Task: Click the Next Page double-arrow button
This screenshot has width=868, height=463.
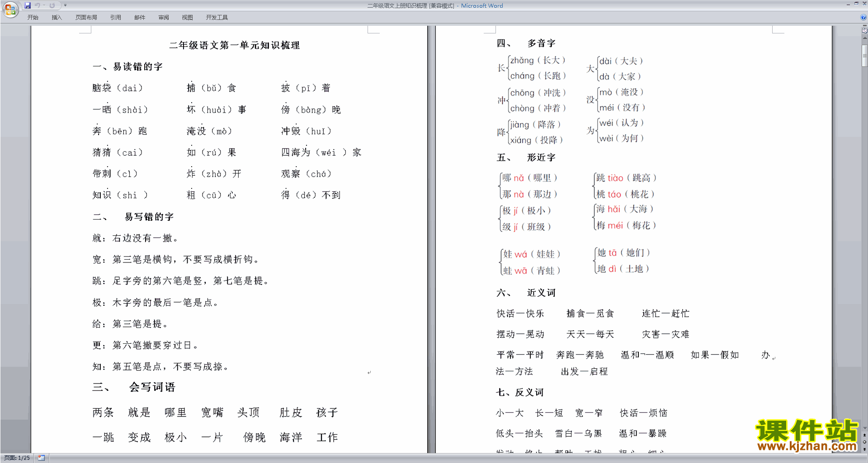Action: click(864, 449)
